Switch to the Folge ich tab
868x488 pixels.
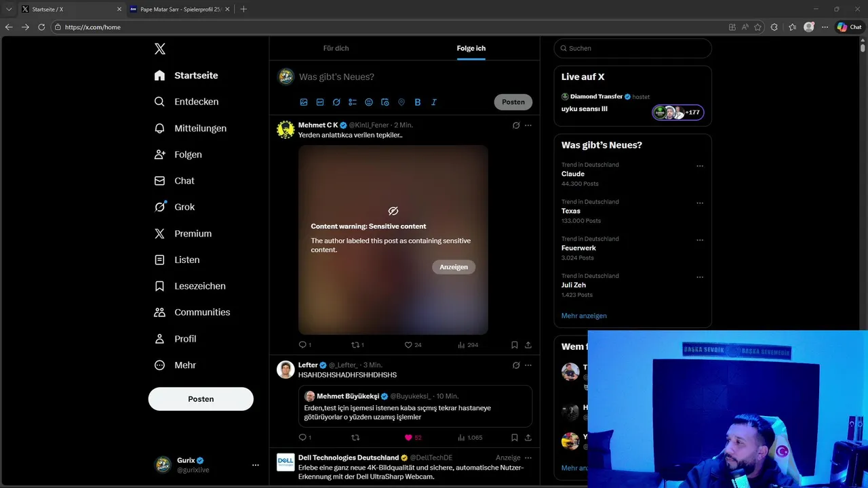[x=471, y=48]
